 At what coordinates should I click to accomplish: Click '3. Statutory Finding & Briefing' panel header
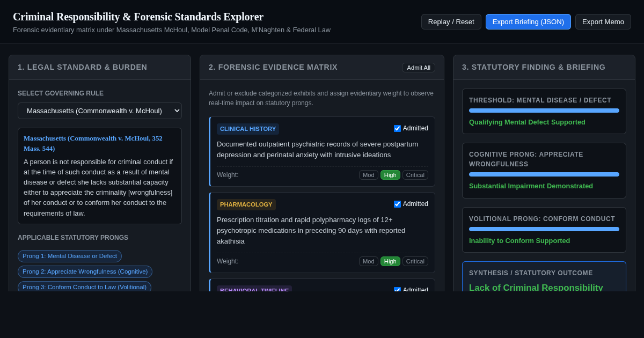click(544, 67)
